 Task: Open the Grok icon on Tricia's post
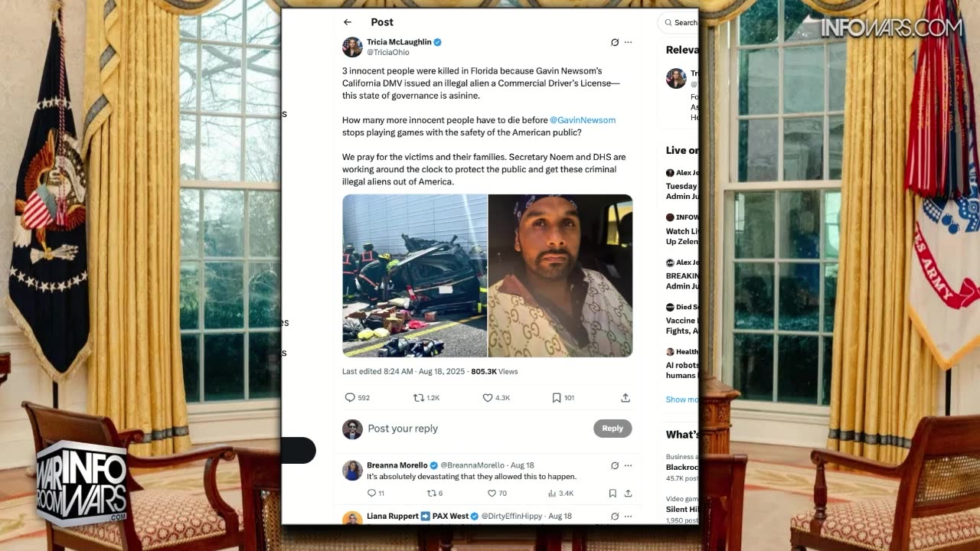(614, 42)
